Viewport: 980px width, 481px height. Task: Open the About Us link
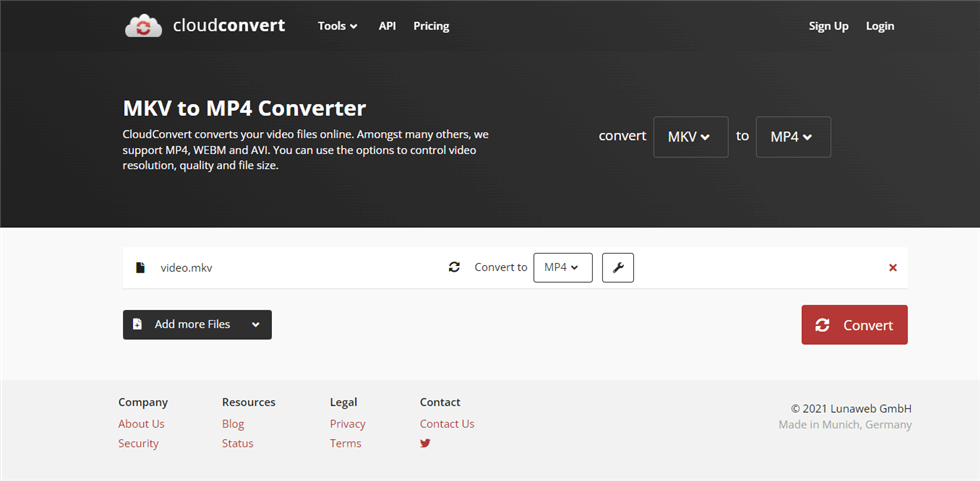click(x=141, y=424)
